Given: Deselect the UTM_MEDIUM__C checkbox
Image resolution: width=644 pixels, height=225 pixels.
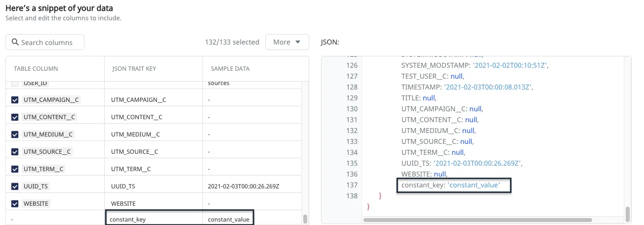Looking at the screenshot, I should 15,135.
